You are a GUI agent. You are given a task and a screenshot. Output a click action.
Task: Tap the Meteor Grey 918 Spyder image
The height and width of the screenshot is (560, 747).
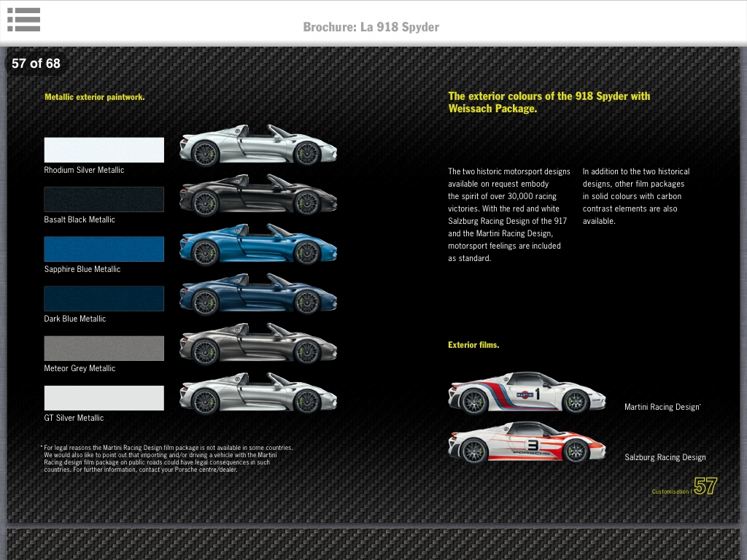(x=258, y=343)
